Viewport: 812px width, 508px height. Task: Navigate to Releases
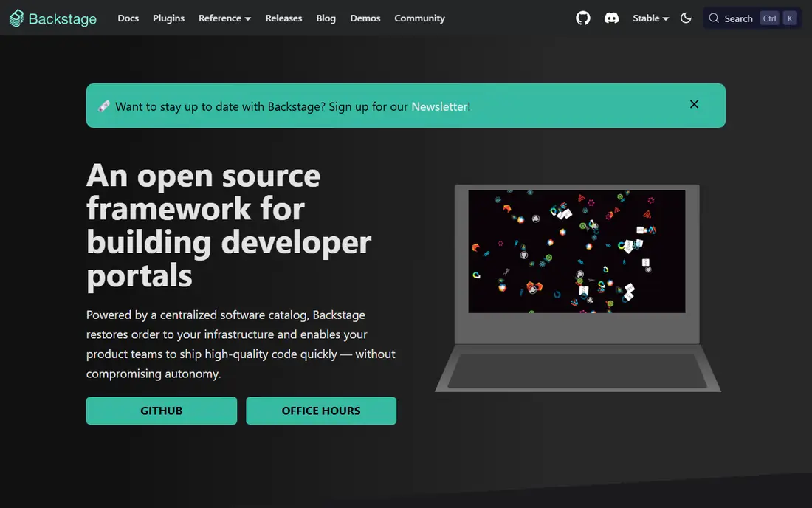pyautogui.click(x=283, y=18)
